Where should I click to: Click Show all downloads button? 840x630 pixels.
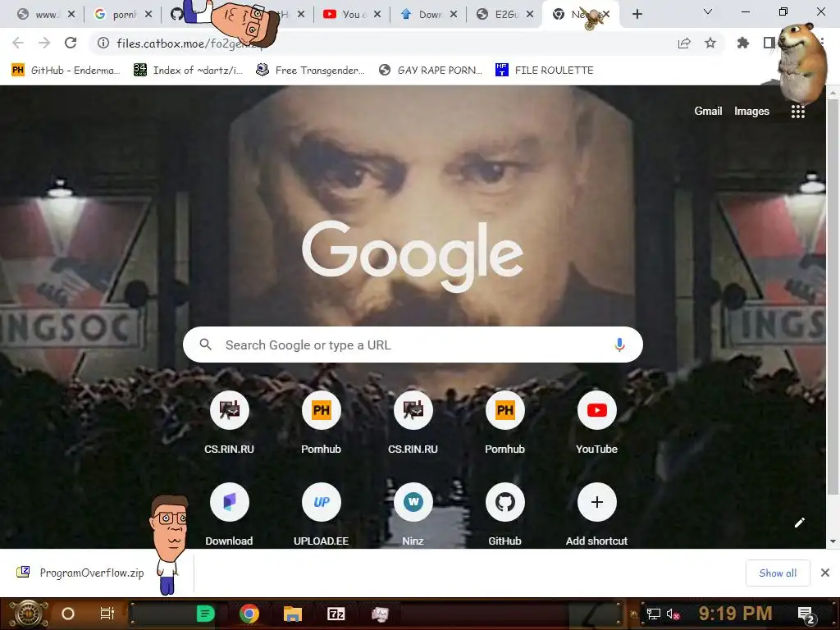pos(778,573)
